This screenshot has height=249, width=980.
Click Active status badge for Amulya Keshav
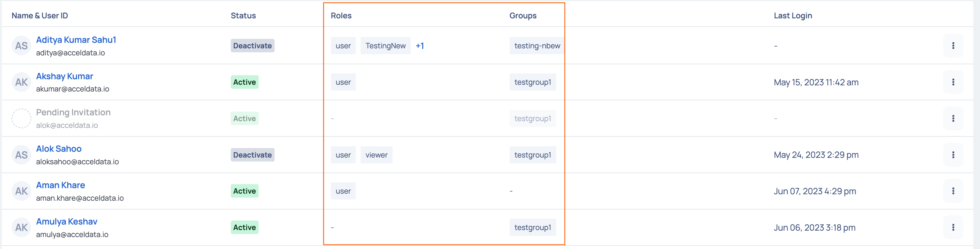click(245, 227)
